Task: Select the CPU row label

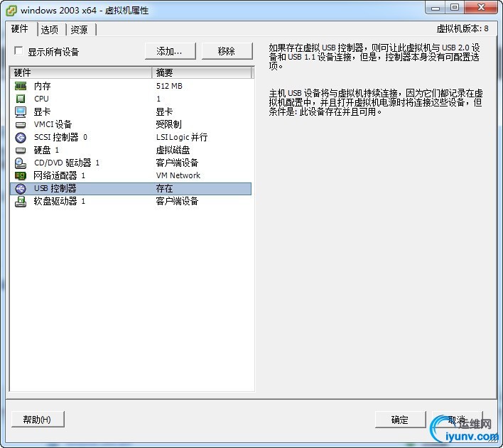Action: pyautogui.click(x=41, y=99)
